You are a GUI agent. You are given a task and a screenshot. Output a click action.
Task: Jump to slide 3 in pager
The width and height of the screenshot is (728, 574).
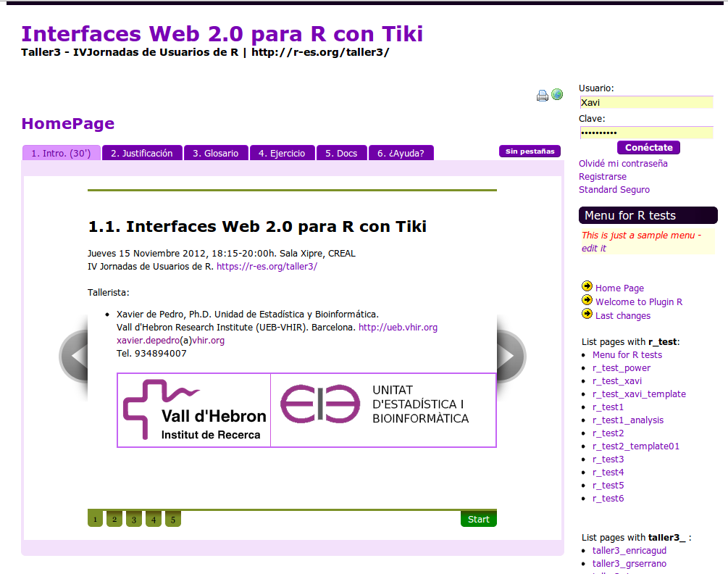point(134,519)
